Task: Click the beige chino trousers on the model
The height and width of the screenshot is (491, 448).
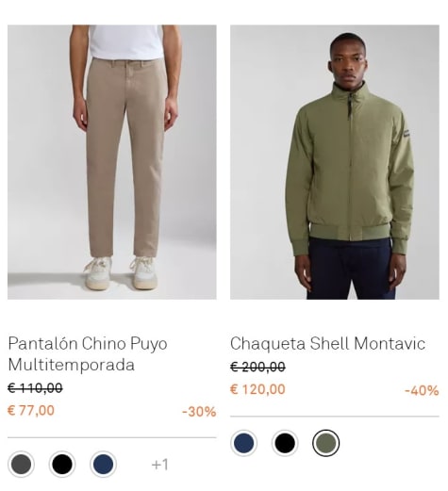Action: click(x=125, y=157)
